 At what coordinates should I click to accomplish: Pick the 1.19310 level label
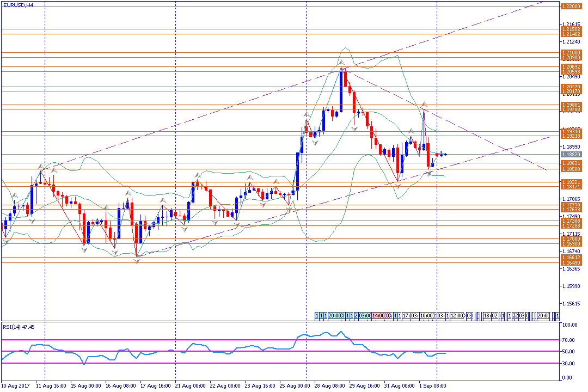point(572,131)
